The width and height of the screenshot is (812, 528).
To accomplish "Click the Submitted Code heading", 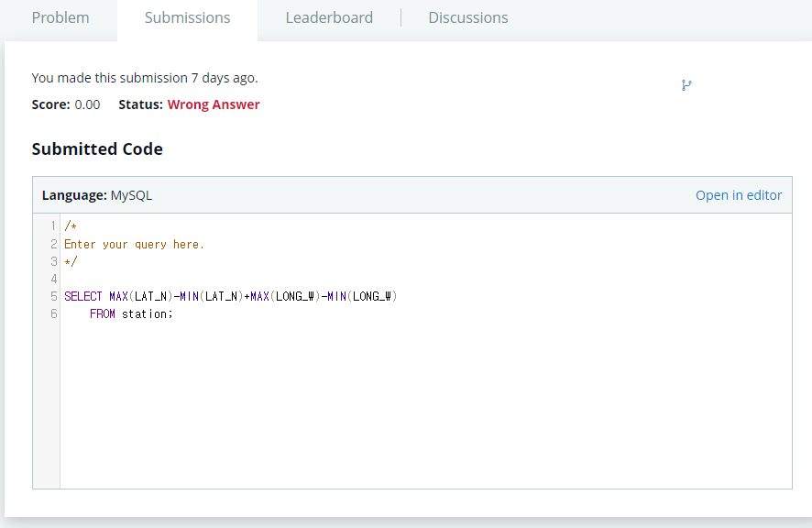I will coord(97,148).
